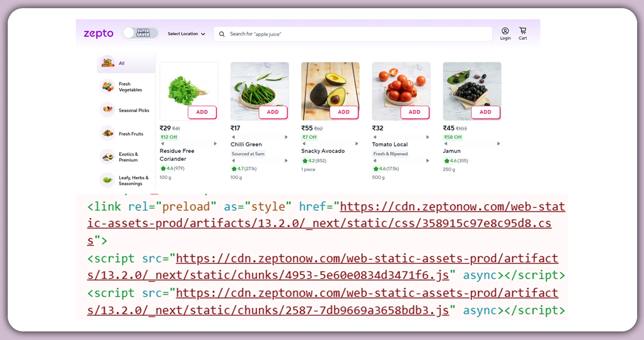
Task: Open the Cart icon
Action: (x=522, y=30)
